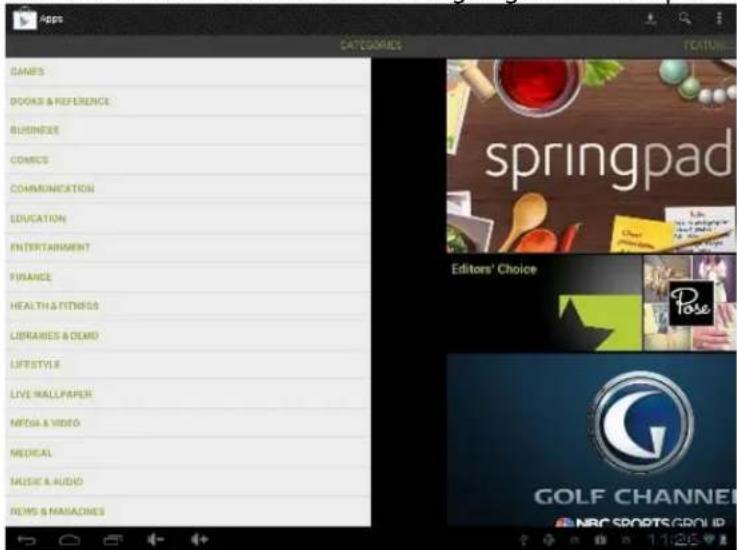Open the Live Wallpaper category

[188, 394]
